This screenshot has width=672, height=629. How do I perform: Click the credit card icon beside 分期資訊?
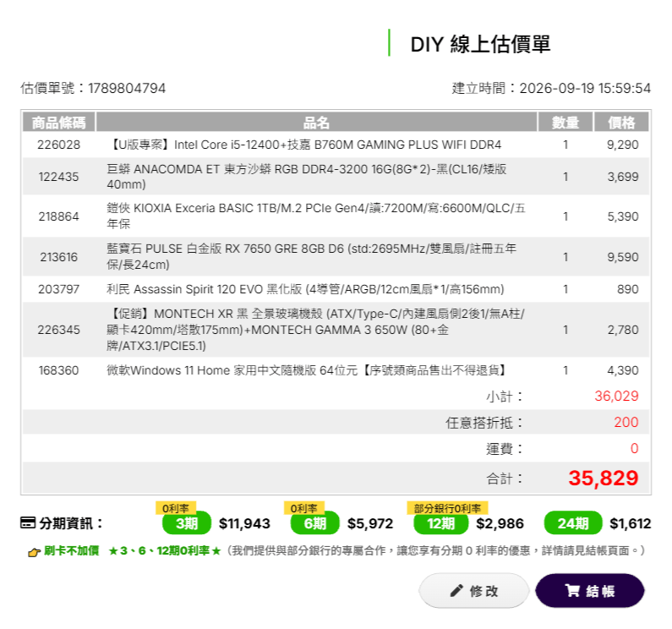(x=28, y=523)
